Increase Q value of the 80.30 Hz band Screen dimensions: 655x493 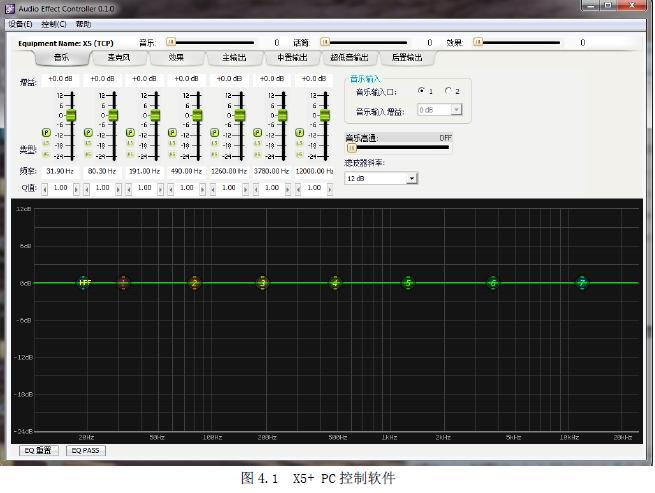(118, 189)
